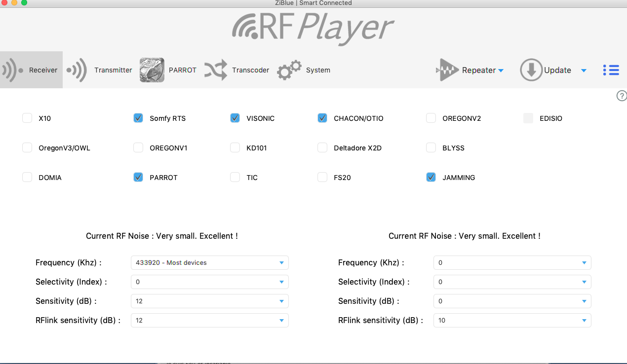Image resolution: width=627 pixels, height=364 pixels.
Task: Open the left Selectivity (Index) dropdown
Action: click(209, 282)
